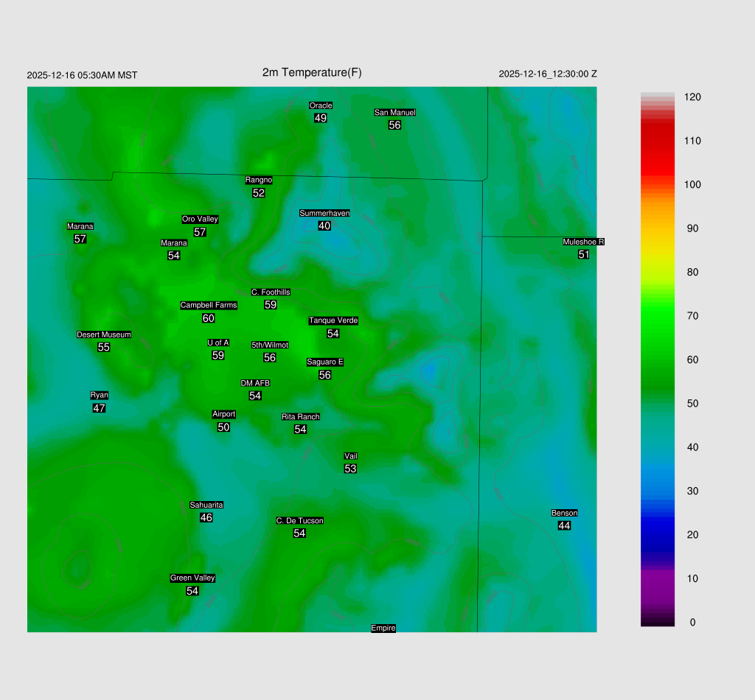
Task: Select the Muleshoe R station label
Action: point(583,242)
